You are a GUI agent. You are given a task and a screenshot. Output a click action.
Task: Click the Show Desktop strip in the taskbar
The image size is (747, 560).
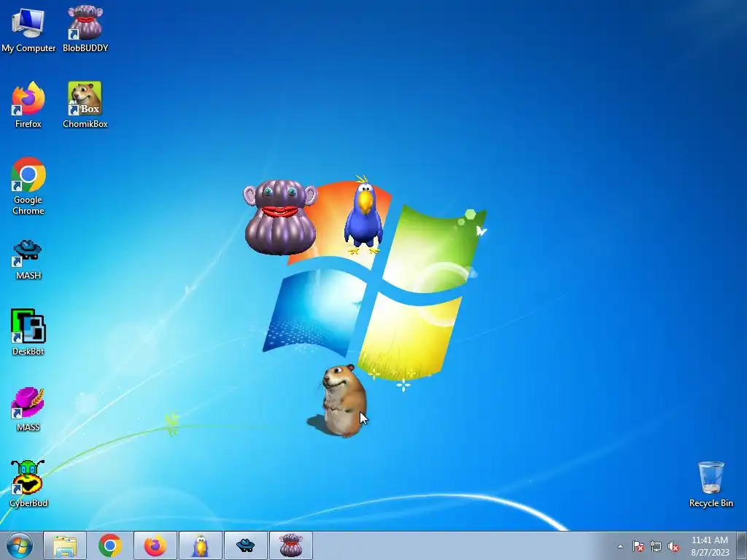click(x=742, y=545)
